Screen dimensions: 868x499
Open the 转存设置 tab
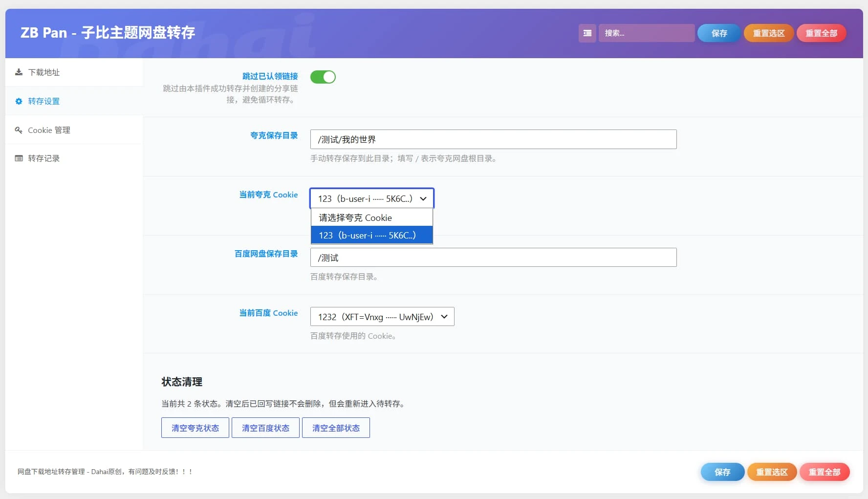[x=74, y=101]
